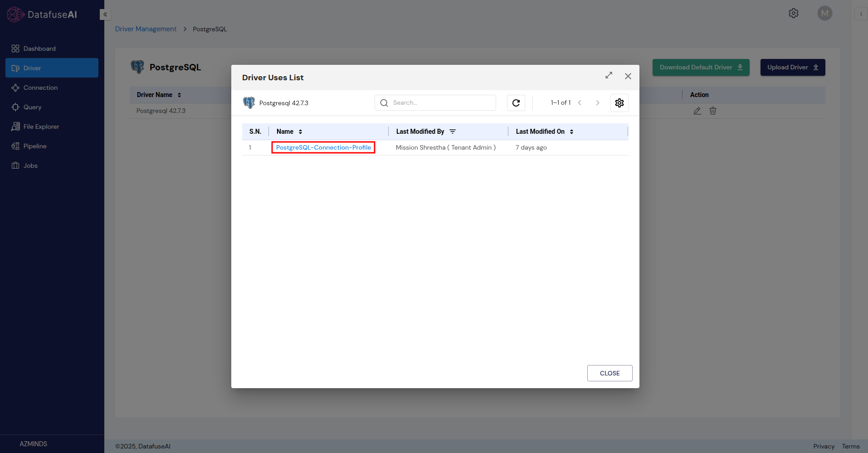Screen dimensions: 868x453
Task: Collapse the left sidebar with the chevron button
Action: 105,15
